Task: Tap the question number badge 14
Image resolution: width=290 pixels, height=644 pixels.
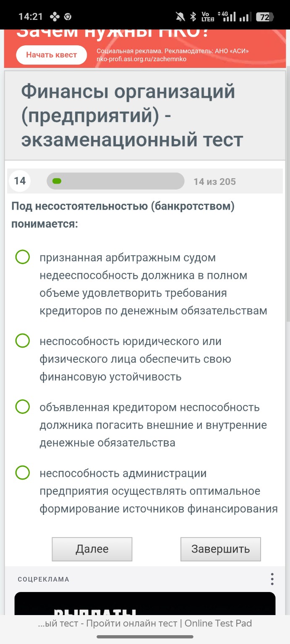Action: [x=19, y=181]
